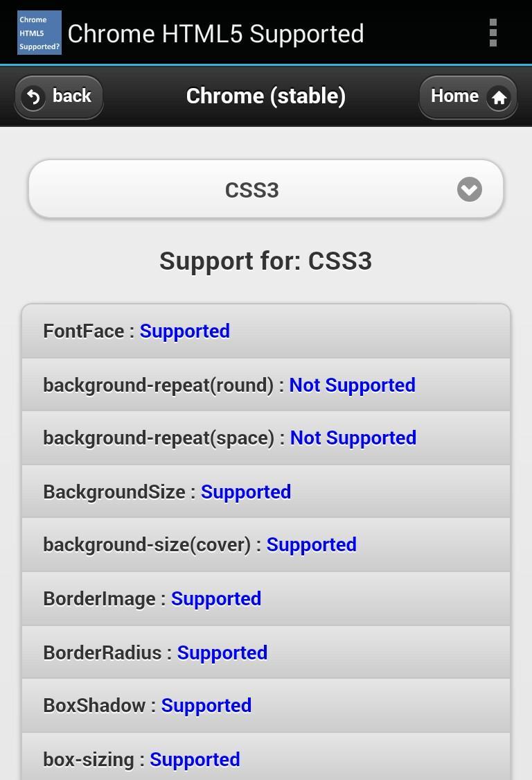The image size is (532, 780).
Task: Select the BorderRadius row
Action: (x=266, y=652)
